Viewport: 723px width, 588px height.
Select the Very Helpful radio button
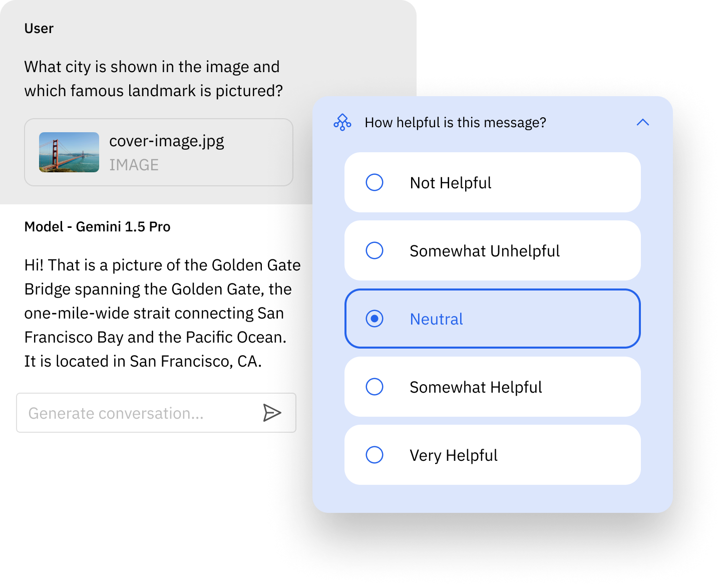[x=375, y=455]
